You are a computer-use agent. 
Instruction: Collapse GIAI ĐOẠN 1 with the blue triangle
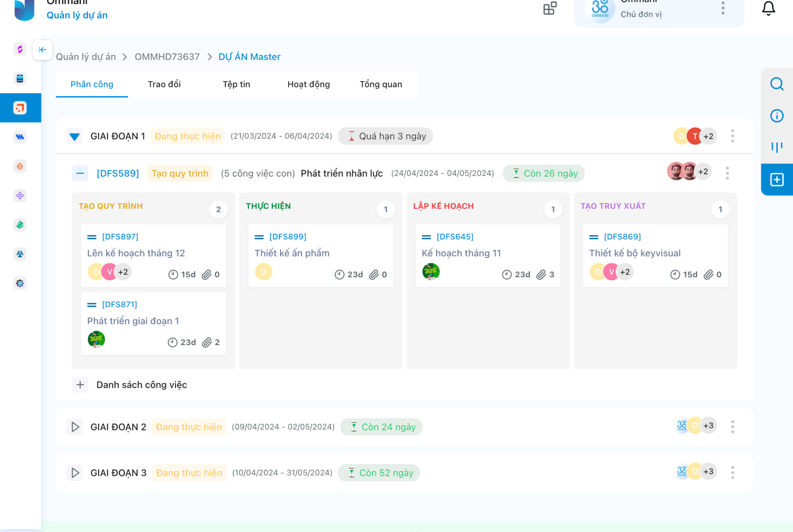point(74,137)
